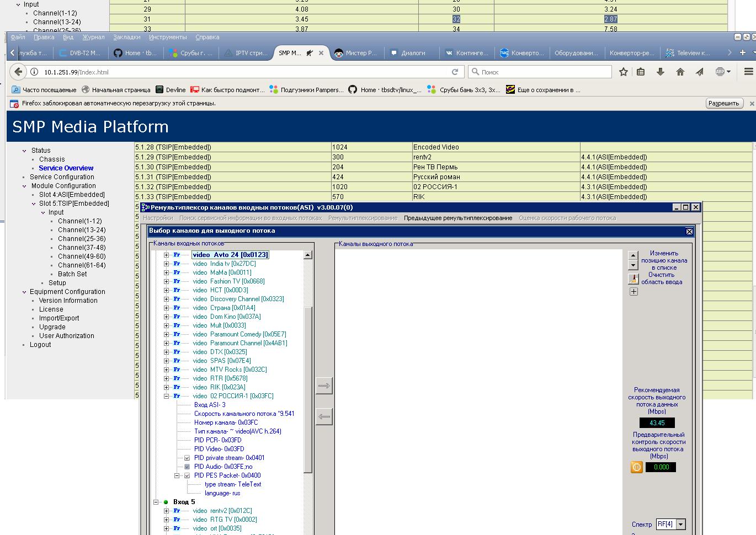Toggle the PID private stream 0x0401 checkbox

pyautogui.click(x=187, y=458)
